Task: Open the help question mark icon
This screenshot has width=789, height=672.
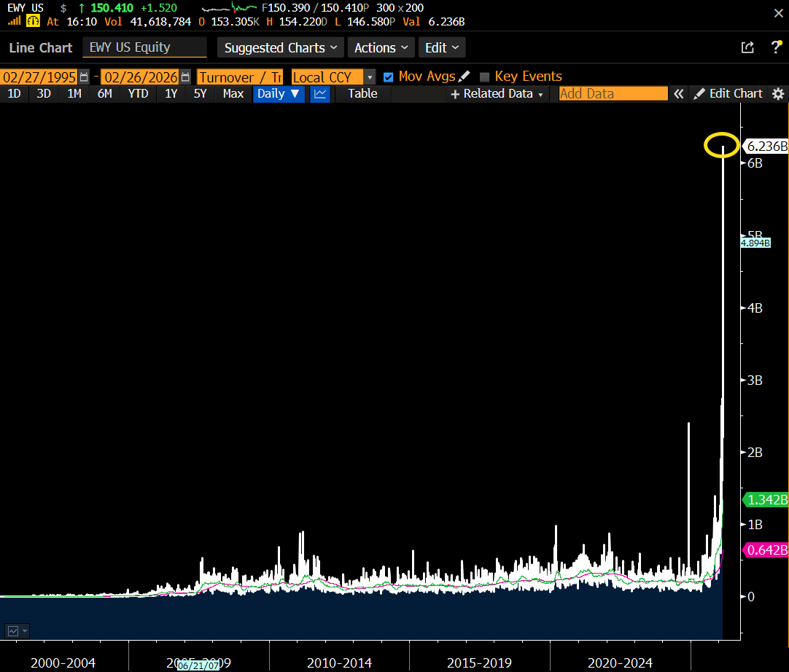Action: [x=776, y=47]
